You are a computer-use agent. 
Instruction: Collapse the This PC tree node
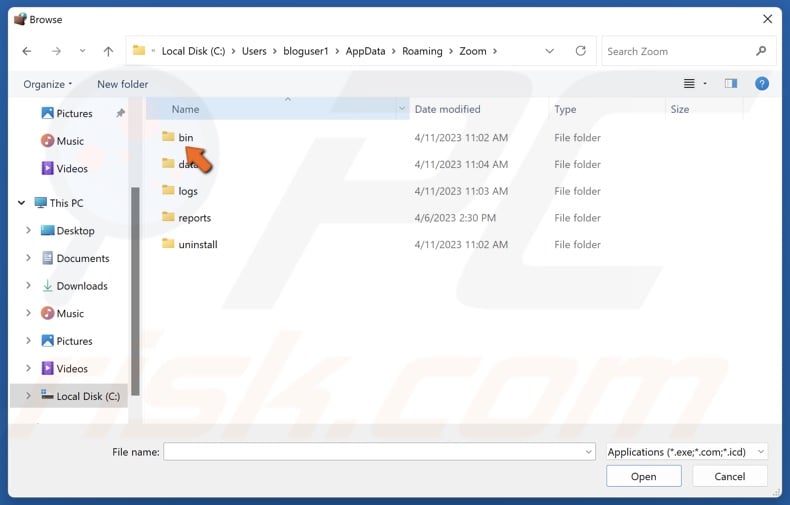coord(21,203)
